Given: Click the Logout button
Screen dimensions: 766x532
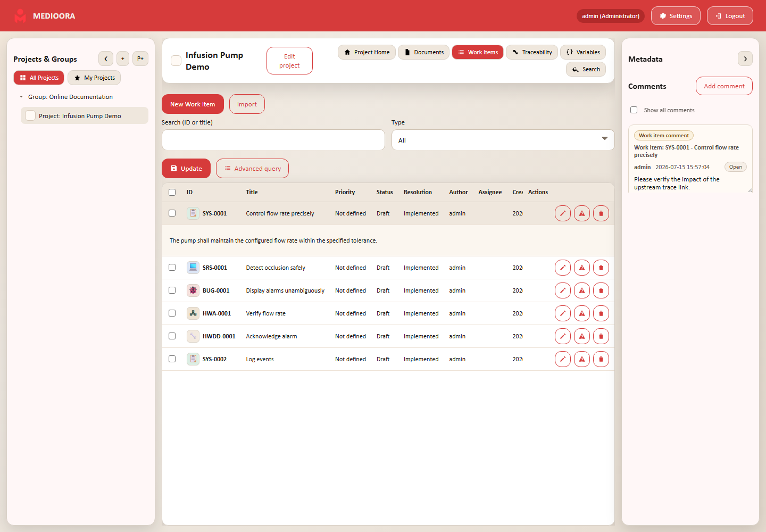Looking at the screenshot, I should [730, 16].
